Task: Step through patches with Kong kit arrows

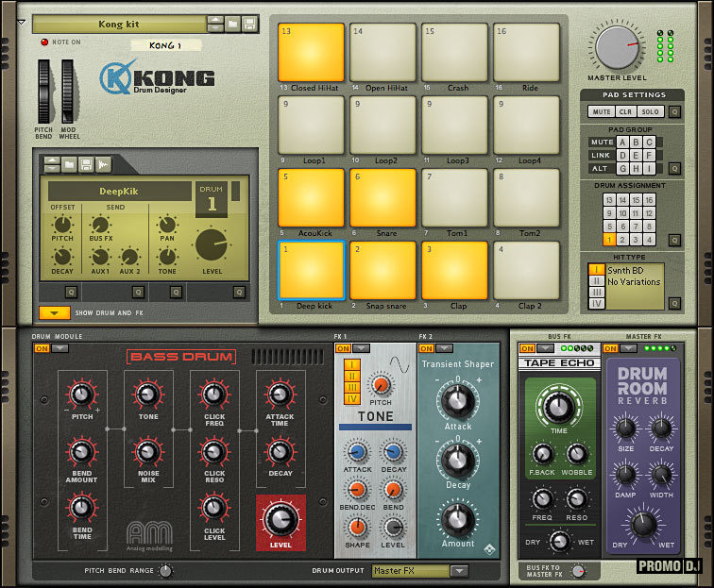Action: [x=215, y=24]
